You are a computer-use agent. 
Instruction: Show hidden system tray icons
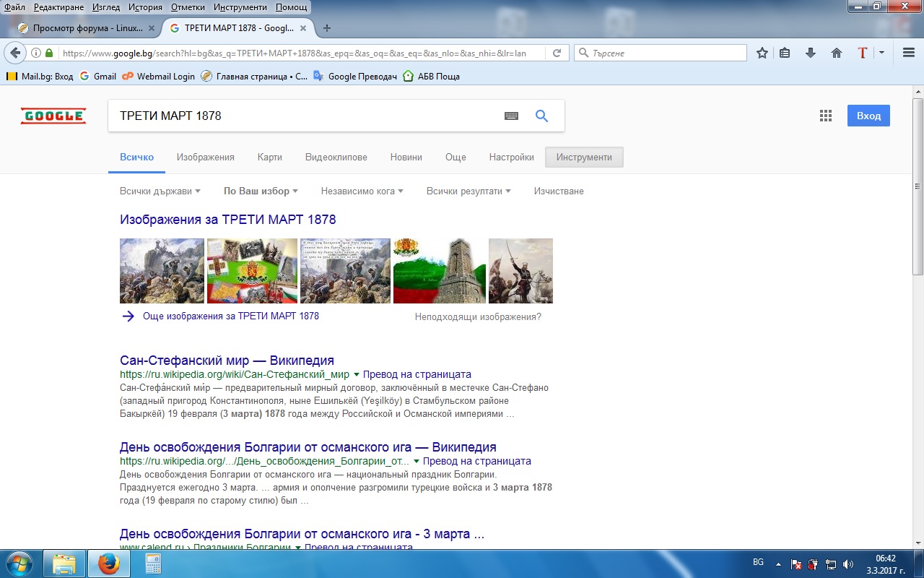778,564
